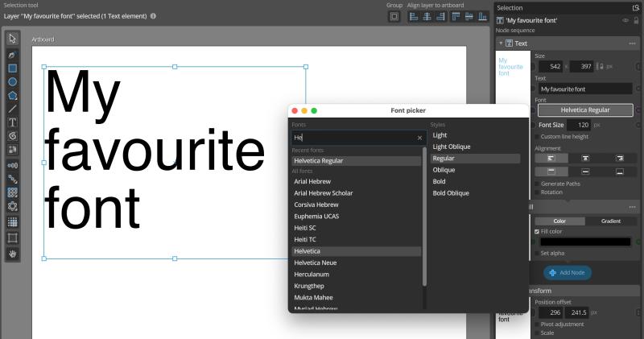Screen dimensions: 644x339
Task: Pick the Spiral tool
Action: coord(13,136)
